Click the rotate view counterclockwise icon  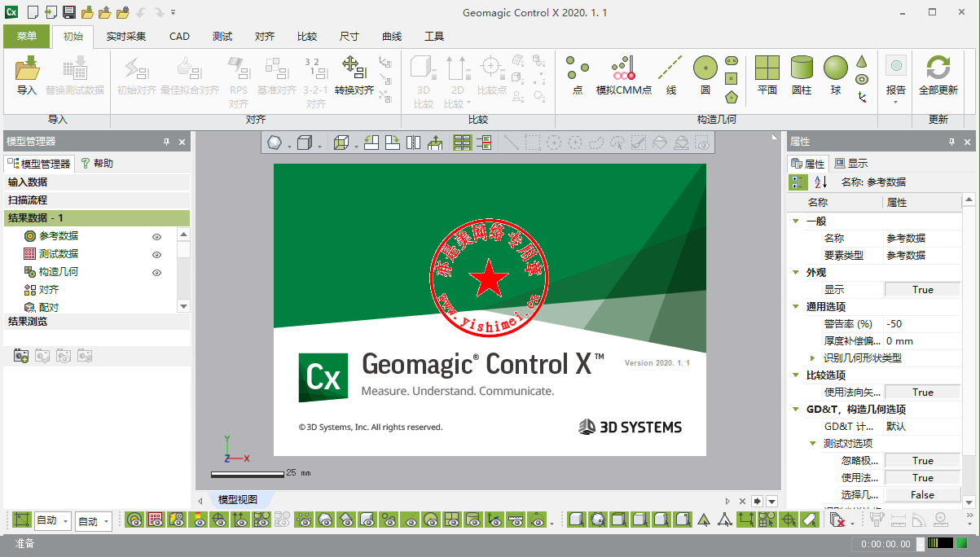[x=371, y=143]
